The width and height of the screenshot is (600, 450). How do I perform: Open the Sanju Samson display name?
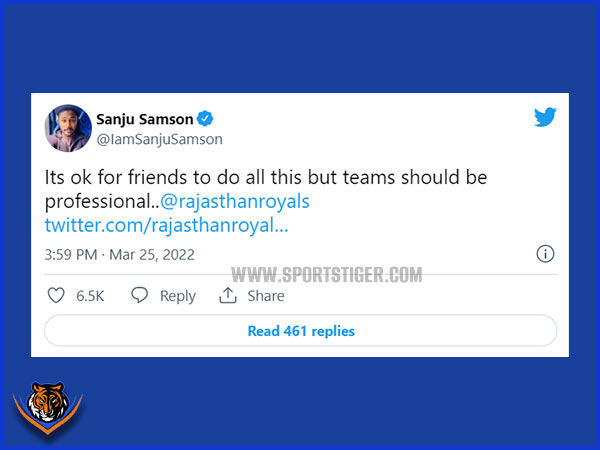pyautogui.click(x=145, y=119)
